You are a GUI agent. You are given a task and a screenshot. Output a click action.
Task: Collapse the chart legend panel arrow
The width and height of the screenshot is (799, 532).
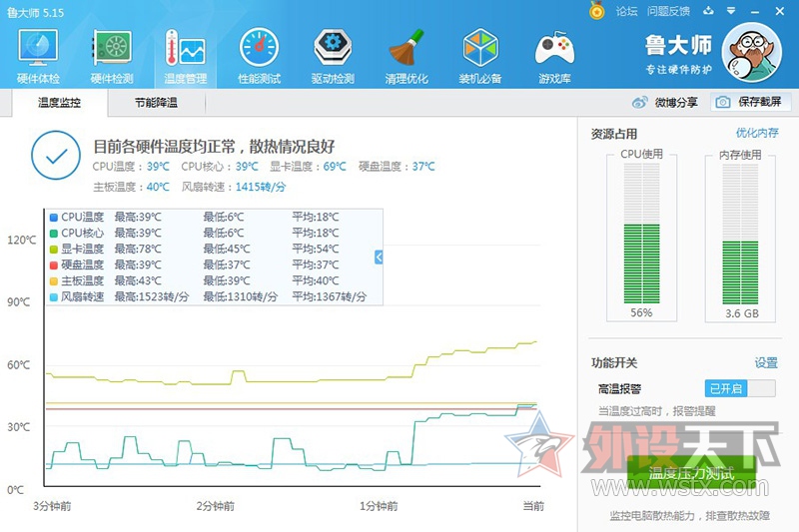click(x=379, y=258)
